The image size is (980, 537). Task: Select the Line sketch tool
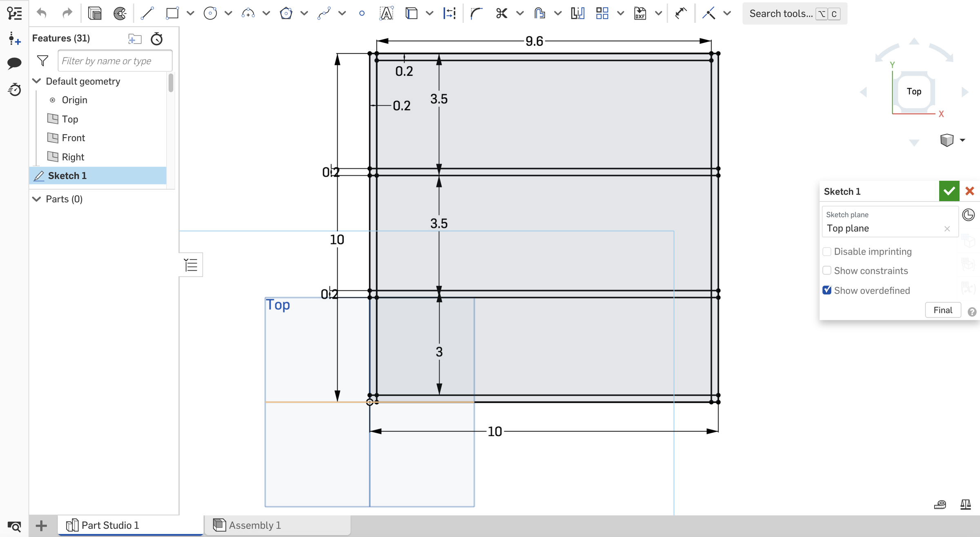click(147, 13)
